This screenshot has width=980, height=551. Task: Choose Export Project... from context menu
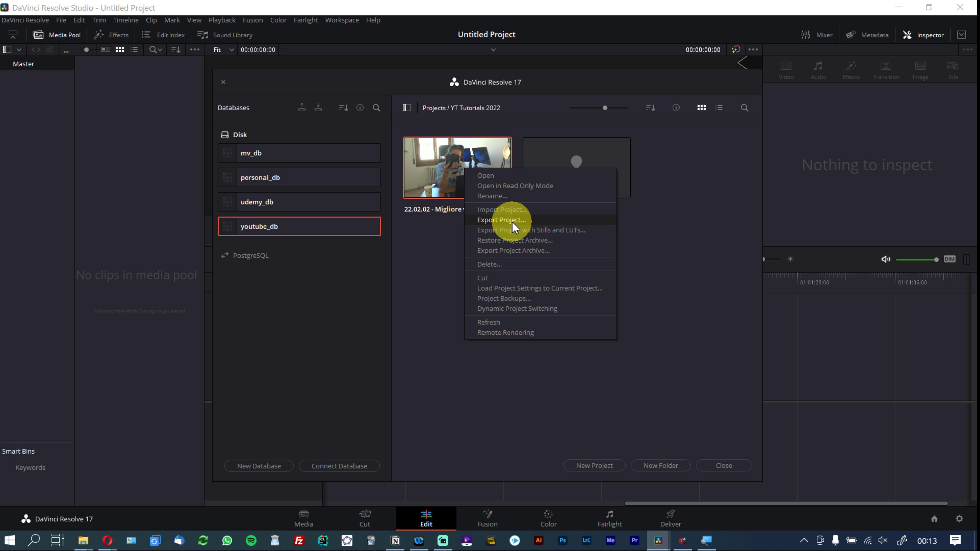(x=540, y=220)
